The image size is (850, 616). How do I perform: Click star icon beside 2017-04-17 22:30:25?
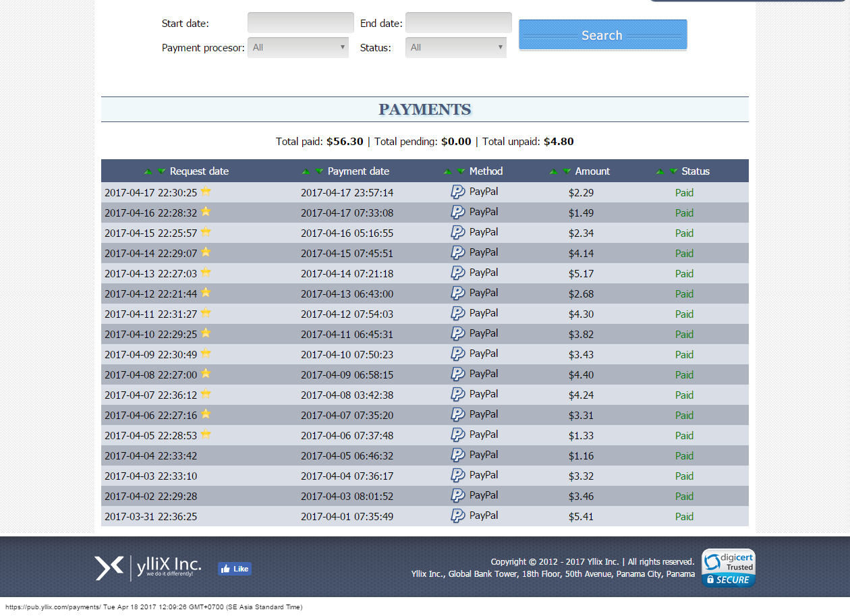(x=206, y=191)
